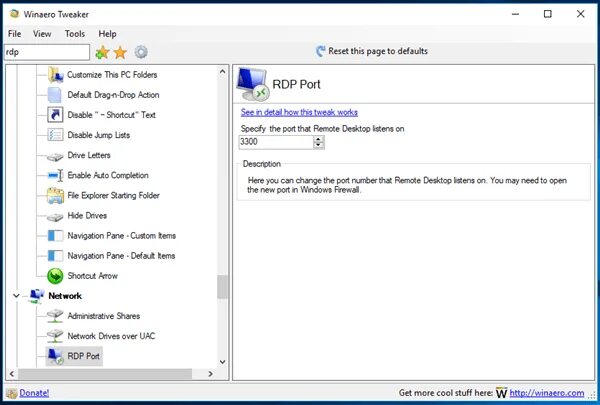Click the Donate coin icon in status bar

point(12,393)
